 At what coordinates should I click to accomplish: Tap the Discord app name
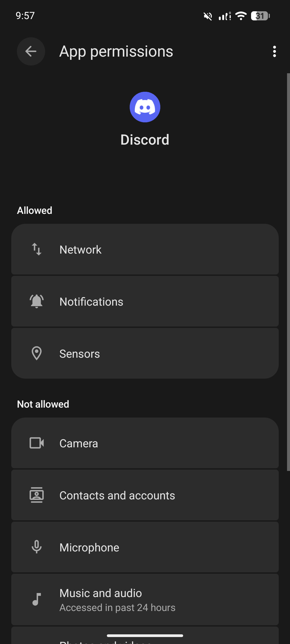(x=145, y=140)
